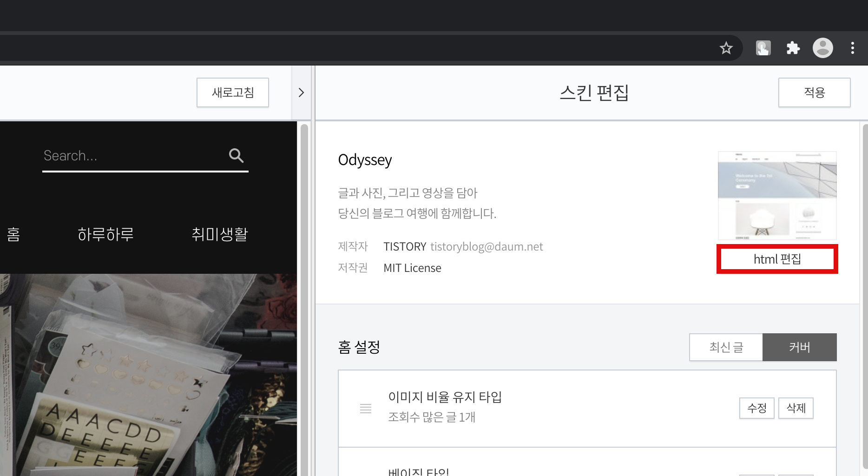
Task: Collapse the preview panel with the chevron arrow
Action: tap(301, 93)
